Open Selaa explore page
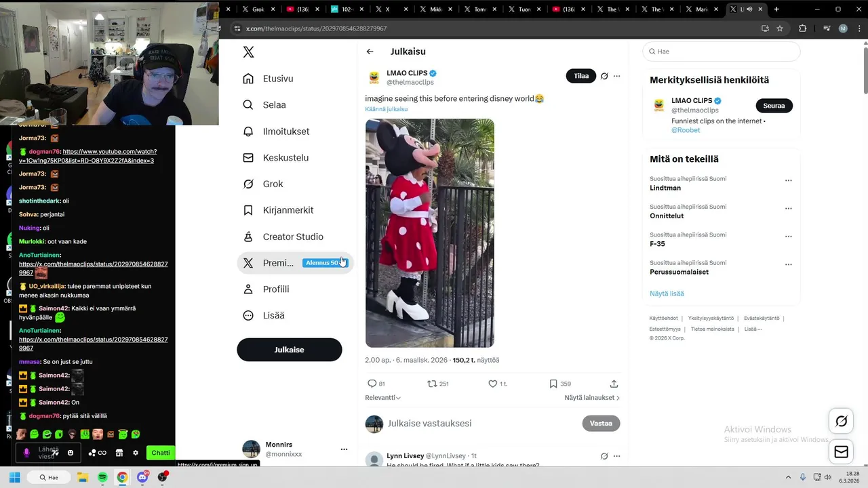This screenshot has width=868, height=488. click(x=264, y=105)
